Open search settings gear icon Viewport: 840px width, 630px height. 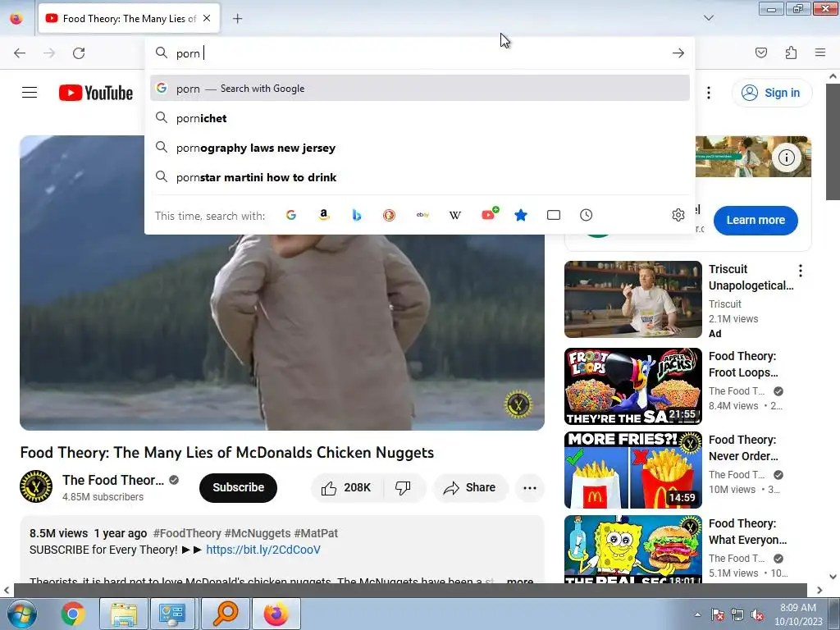pos(678,215)
